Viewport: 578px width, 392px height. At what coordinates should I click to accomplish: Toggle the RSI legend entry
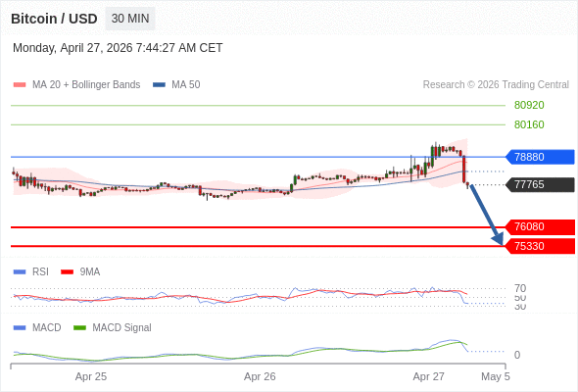click(31, 271)
